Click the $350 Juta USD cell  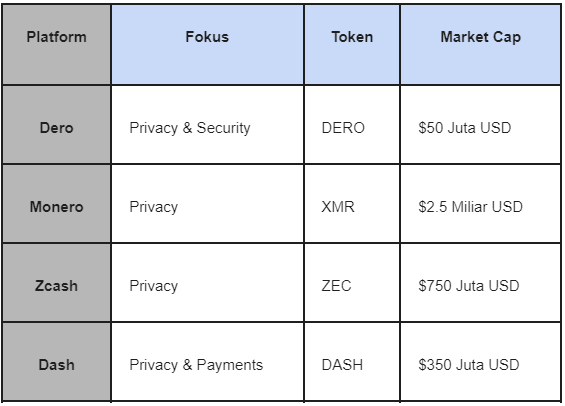[480, 362]
